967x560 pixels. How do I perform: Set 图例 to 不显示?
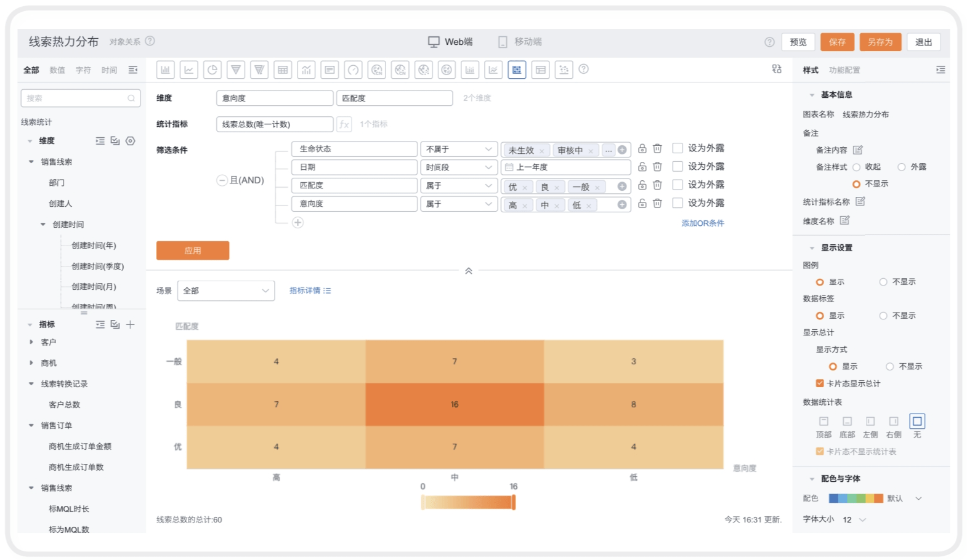coord(883,282)
